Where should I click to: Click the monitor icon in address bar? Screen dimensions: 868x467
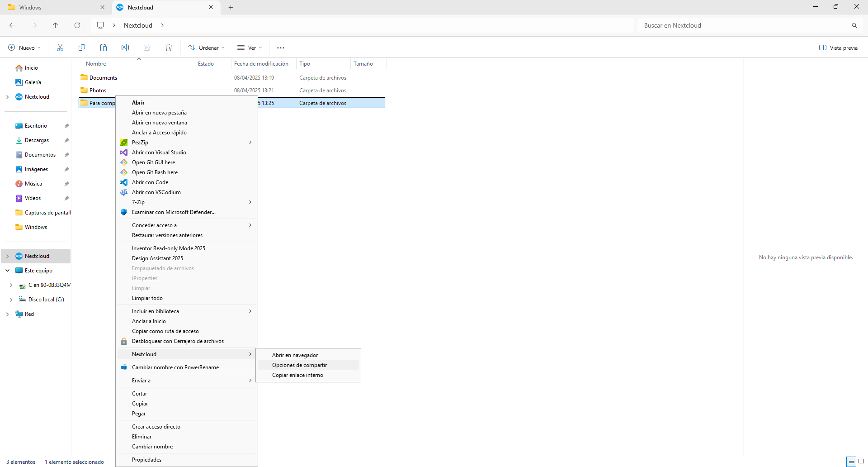[x=100, y=25]
